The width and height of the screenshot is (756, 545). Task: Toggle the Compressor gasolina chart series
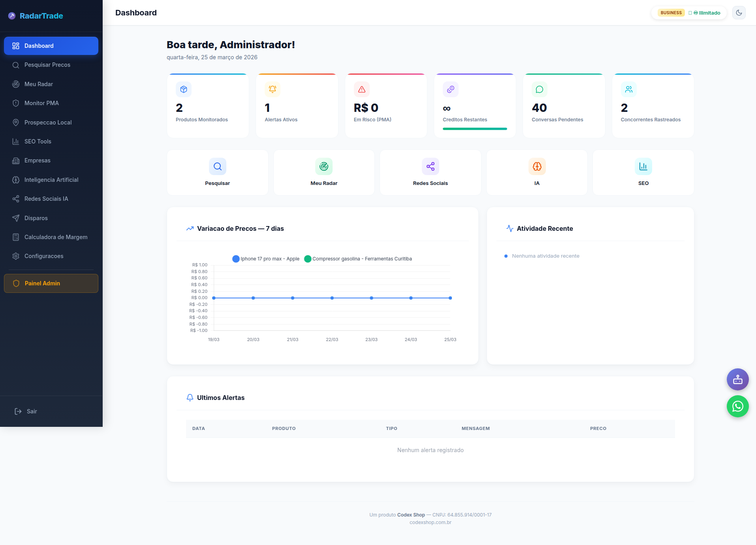pyautogui.click(x=359, y=259)
